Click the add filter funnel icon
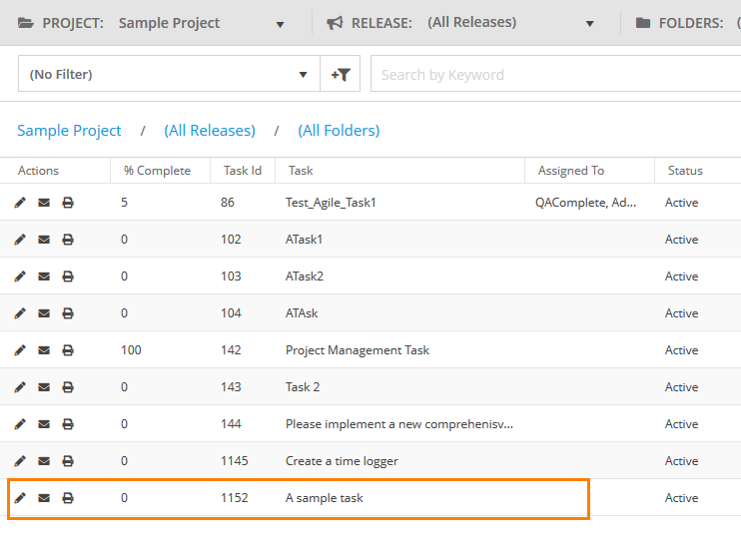Image resolution: width=741 pixels, height=560 pixels. 341,74
